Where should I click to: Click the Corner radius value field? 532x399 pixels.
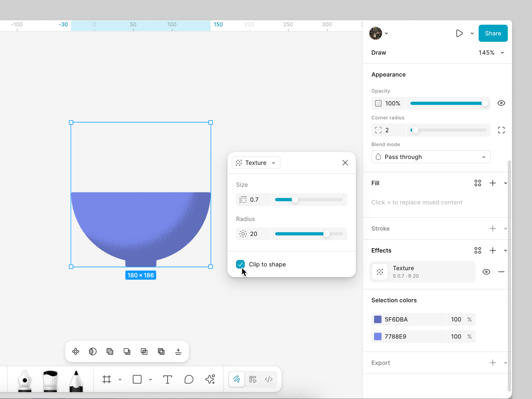388,130
